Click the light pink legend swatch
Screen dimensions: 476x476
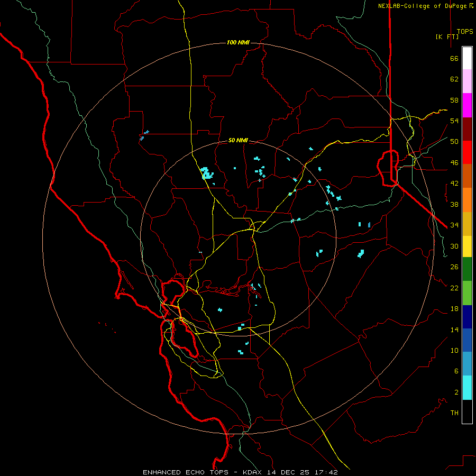(x=467, y=81)
